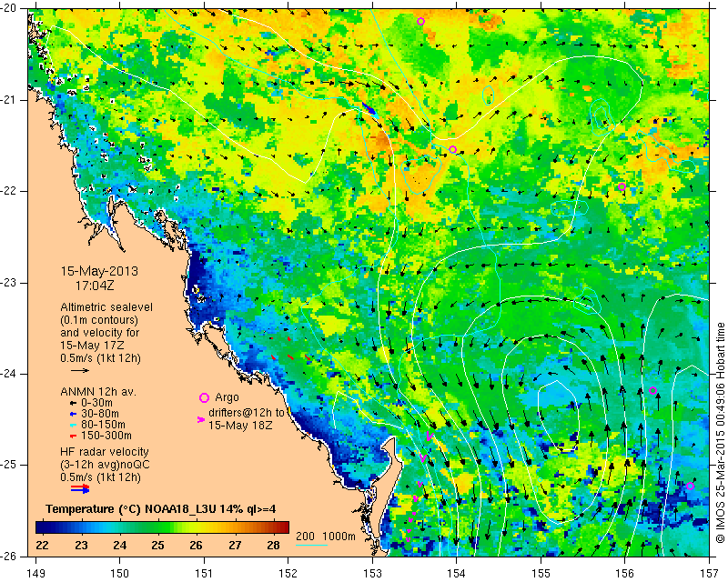Screen dimensions: 728x582
Task: Select Argo marker near 21.5°S 154°E
Action: [x=452, y=149]
